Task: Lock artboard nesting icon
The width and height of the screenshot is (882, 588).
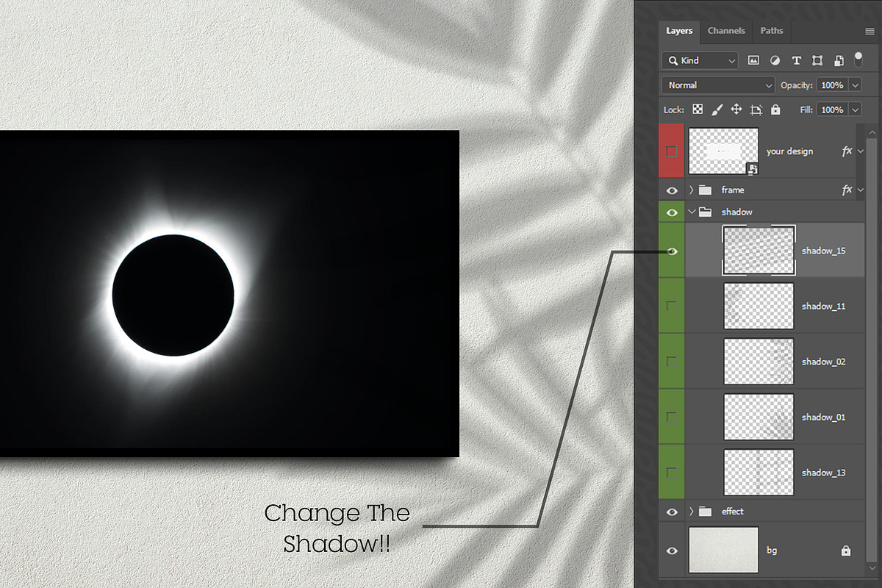Action: [756, 110]
